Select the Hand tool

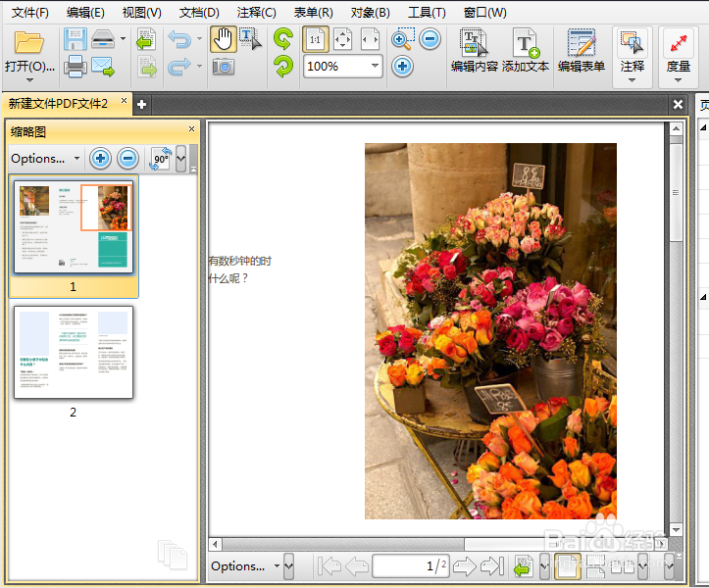(x=223, y=39)
